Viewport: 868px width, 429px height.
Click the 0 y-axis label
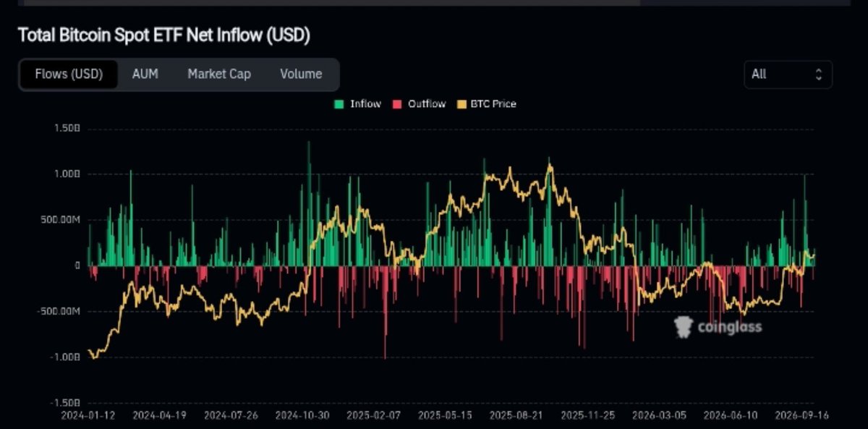tap(76, 266)
